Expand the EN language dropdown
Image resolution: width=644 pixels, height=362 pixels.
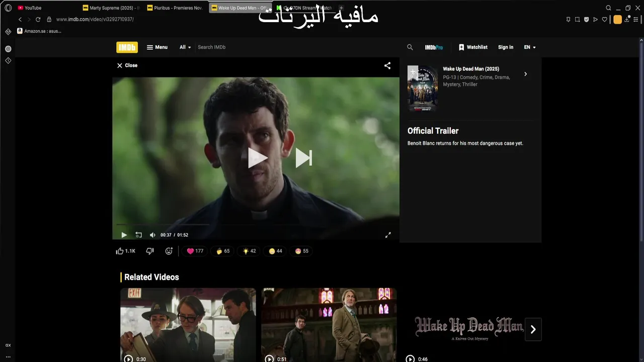[530, 47]
